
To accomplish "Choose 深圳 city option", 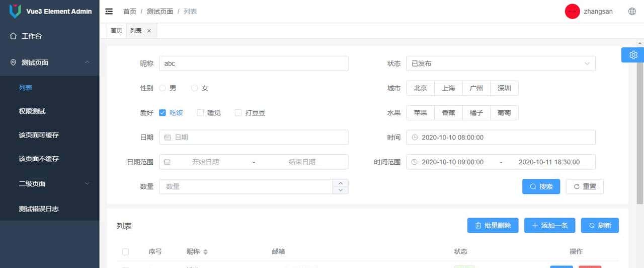I will click(504, 88).
